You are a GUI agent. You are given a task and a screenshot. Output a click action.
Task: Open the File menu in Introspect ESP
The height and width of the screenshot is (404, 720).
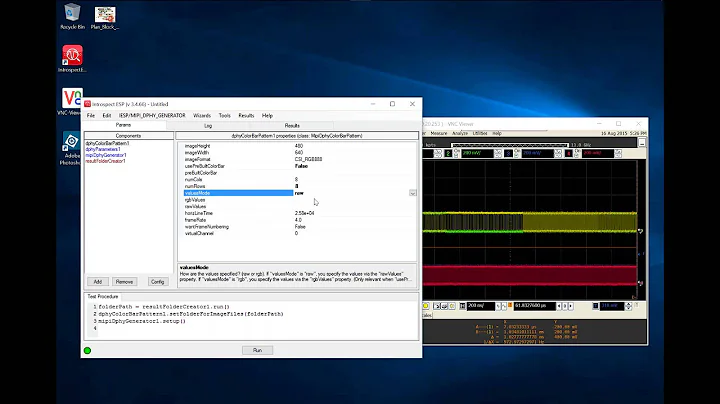[x=91, y=116]
